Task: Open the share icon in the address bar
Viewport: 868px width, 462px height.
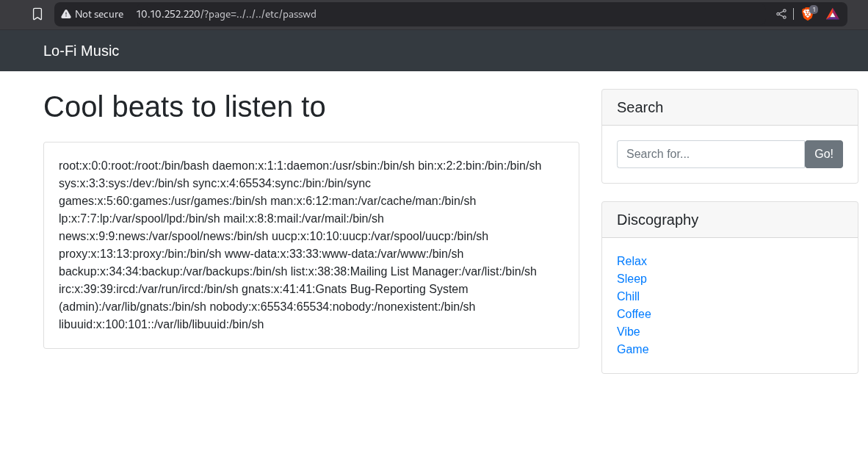Action: click(781, 14)
